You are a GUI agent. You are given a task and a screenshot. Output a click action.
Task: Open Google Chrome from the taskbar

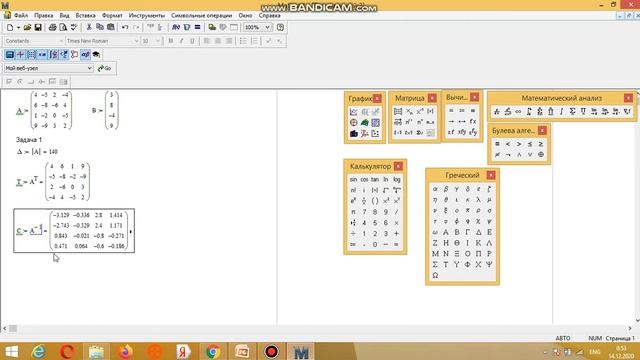213,351
